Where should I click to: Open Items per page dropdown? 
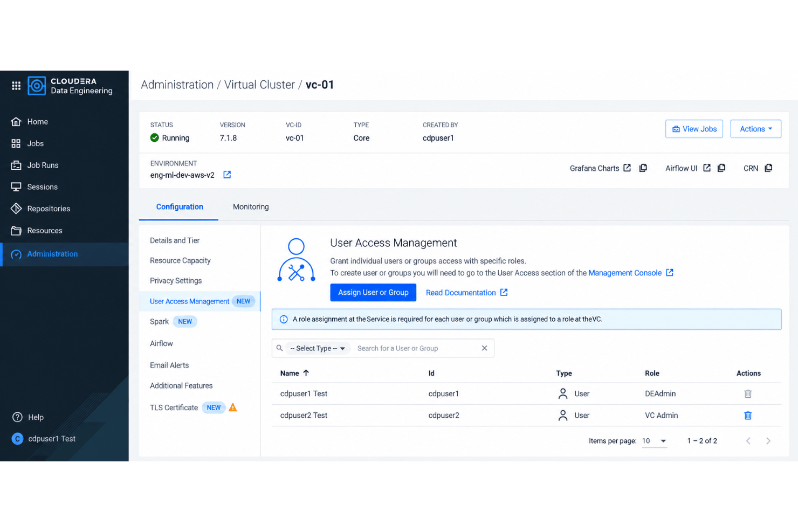pos(654,441)
